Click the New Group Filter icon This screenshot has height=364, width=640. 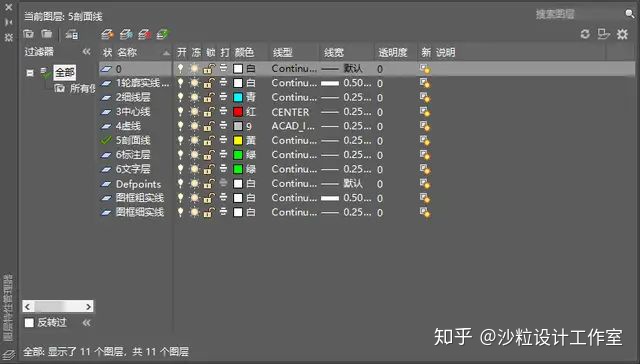tap(47, 34)
